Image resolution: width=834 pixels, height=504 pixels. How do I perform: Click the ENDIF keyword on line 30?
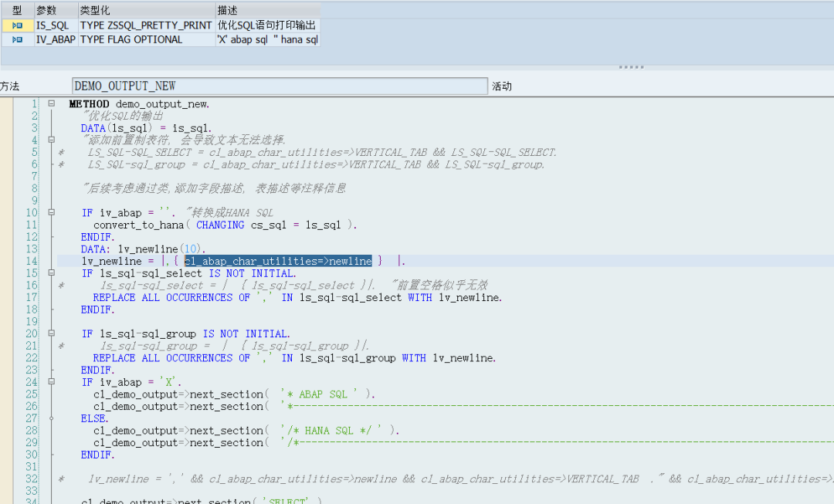tap(97, 455)
